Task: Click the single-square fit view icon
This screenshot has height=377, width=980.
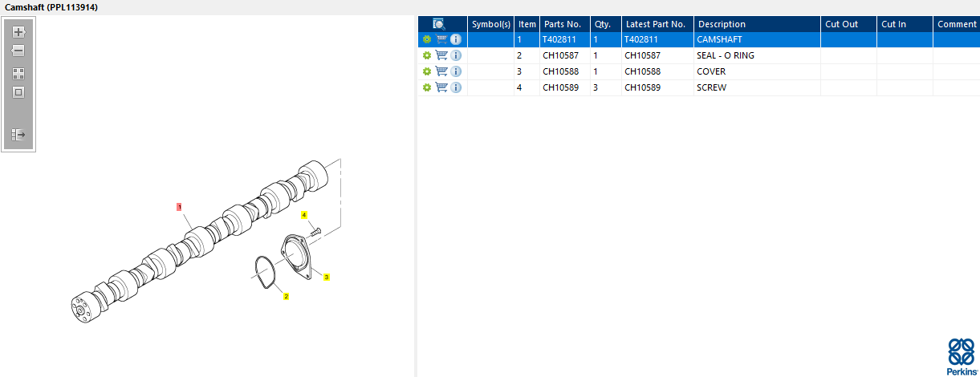Action: (x=18, y=91)
